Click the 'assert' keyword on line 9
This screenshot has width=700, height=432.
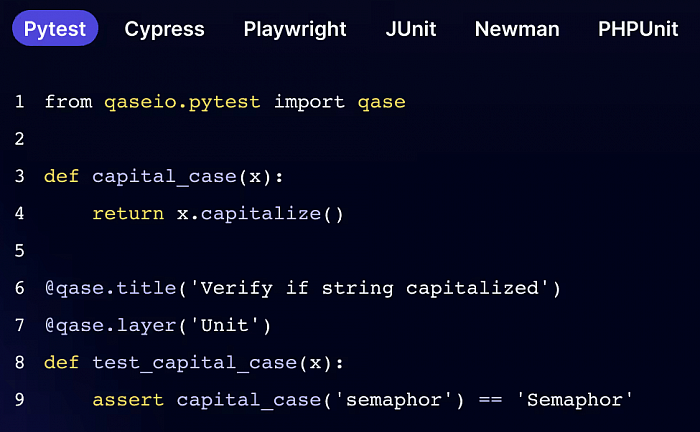[x=128, y=400]
